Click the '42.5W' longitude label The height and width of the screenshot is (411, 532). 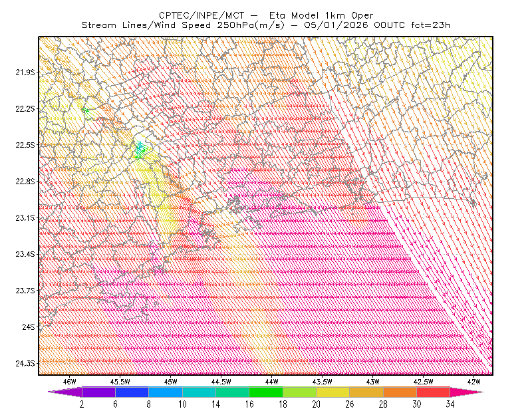pos(424,382)
